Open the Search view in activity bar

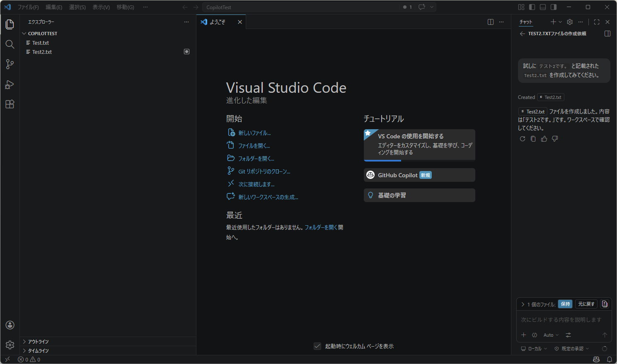tap(10, 44)
